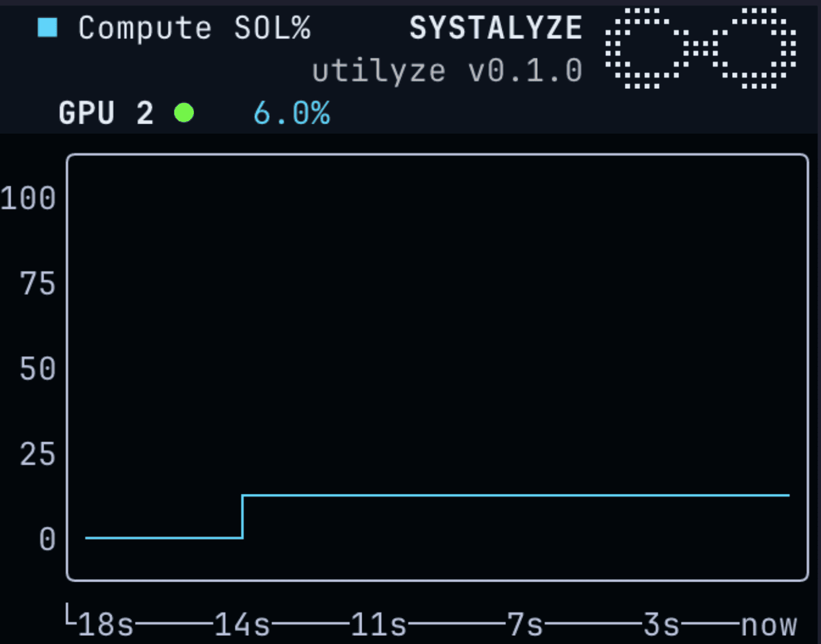This screenshot has width=821, height=644.
Task: Click the 100 y-axis label
Action: click(28, 198)
